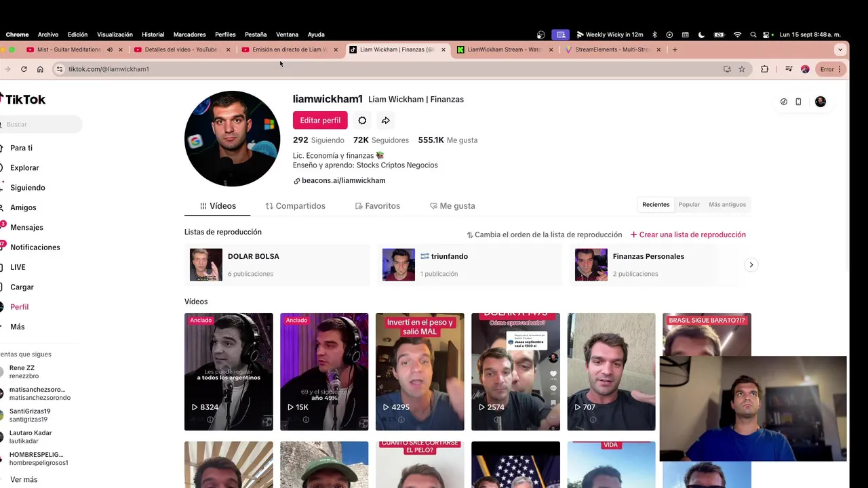Switch to StreamElements browser tab
Image resolution: width=868 pixels, height=488 pixels.
[612, 49]
